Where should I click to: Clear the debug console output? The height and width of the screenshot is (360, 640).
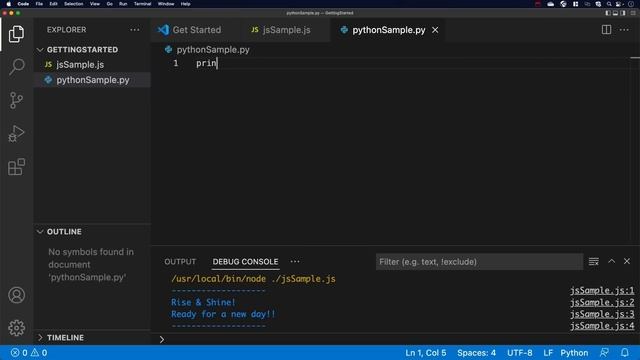point(594,262)
